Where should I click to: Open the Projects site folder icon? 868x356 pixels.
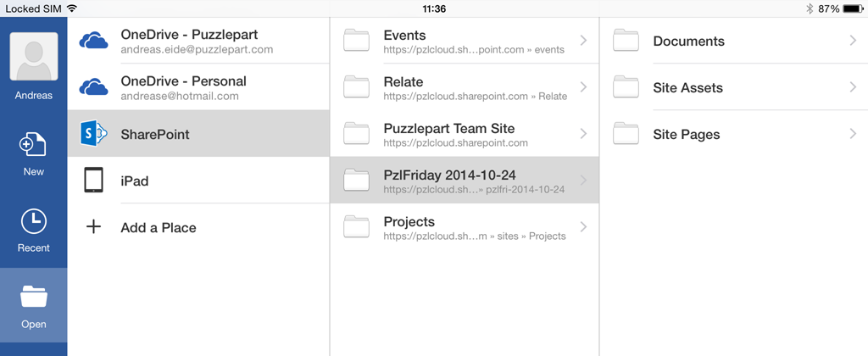356,226
